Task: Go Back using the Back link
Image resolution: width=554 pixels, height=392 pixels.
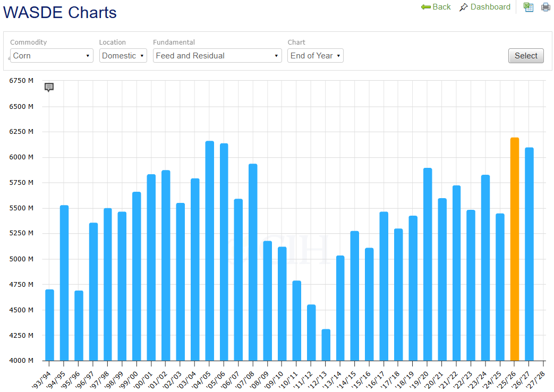Action: pos(441,7)
